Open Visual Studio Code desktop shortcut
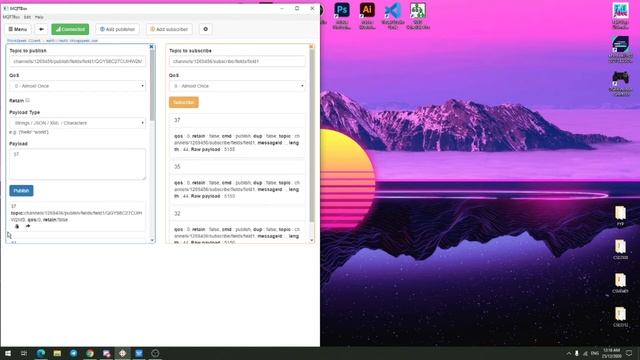 (x=393, y=16)
